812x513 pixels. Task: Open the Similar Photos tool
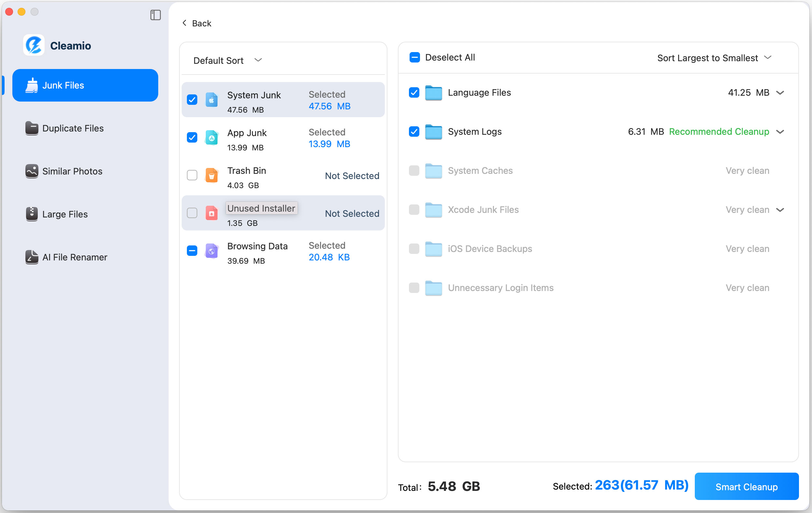72,171
